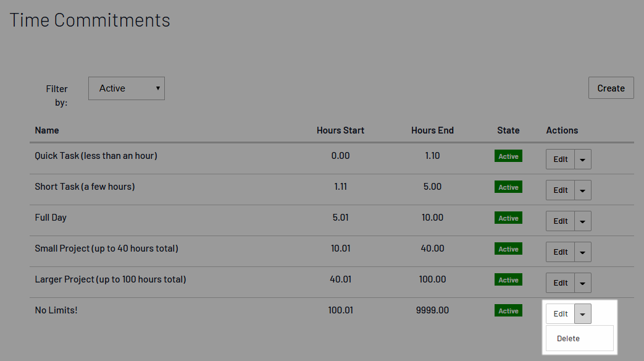Image resolution: width=644 pixels, height=361 pixels.
Task: Open the Filter by Active dropdown
Action: (127, 88)
